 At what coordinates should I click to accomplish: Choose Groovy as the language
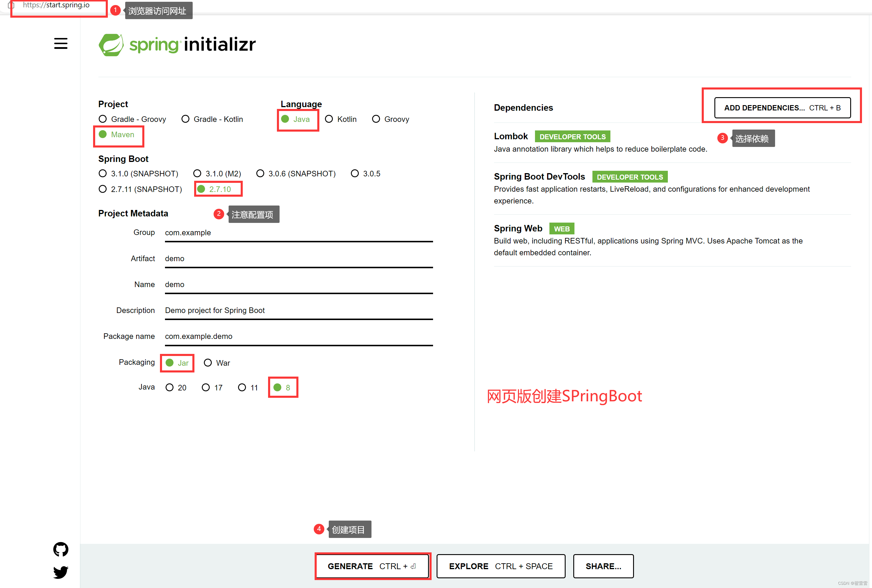click(391, 119)
